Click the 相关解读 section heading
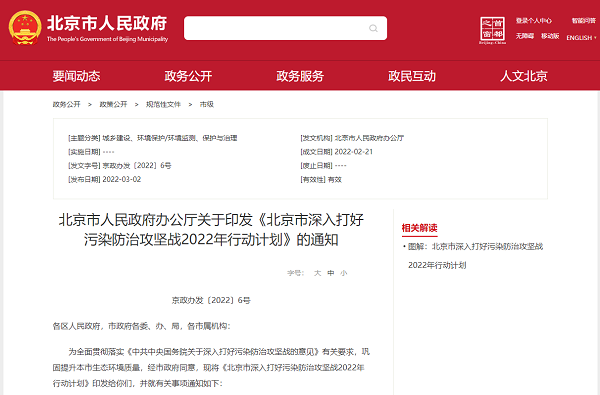This screenshot has height=395, width=600. 419,228
